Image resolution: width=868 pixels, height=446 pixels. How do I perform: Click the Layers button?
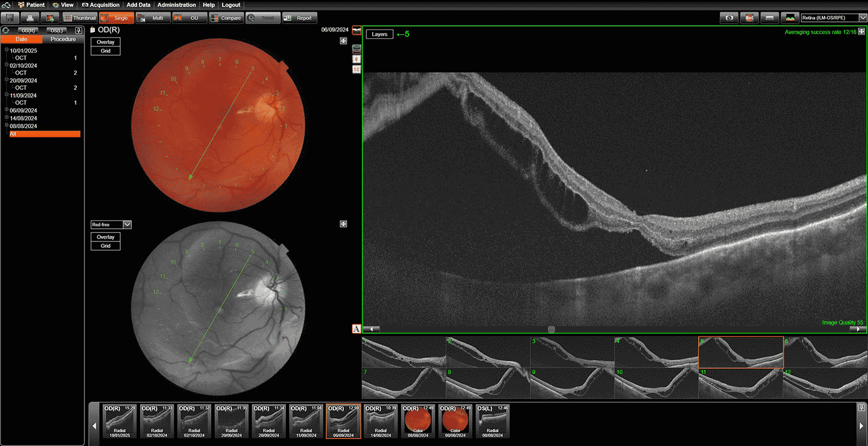click(x=380, y=34)
